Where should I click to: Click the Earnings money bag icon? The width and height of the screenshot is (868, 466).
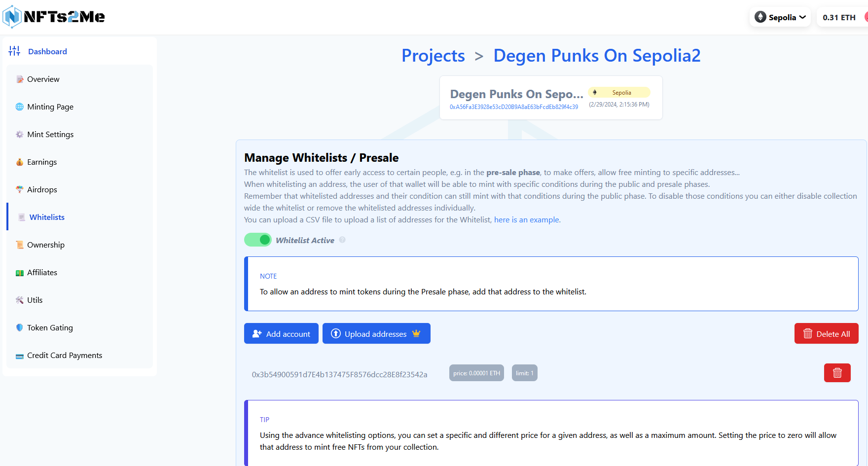click(x=20, y=162)
